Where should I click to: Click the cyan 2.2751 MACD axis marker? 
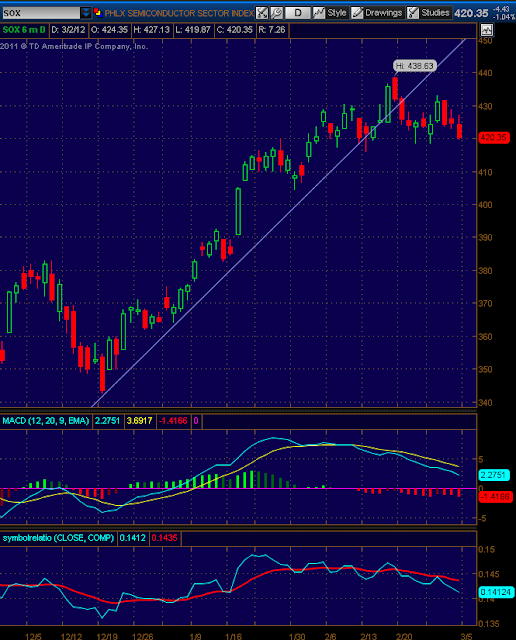pyautogui.click(x=494, y=475)
